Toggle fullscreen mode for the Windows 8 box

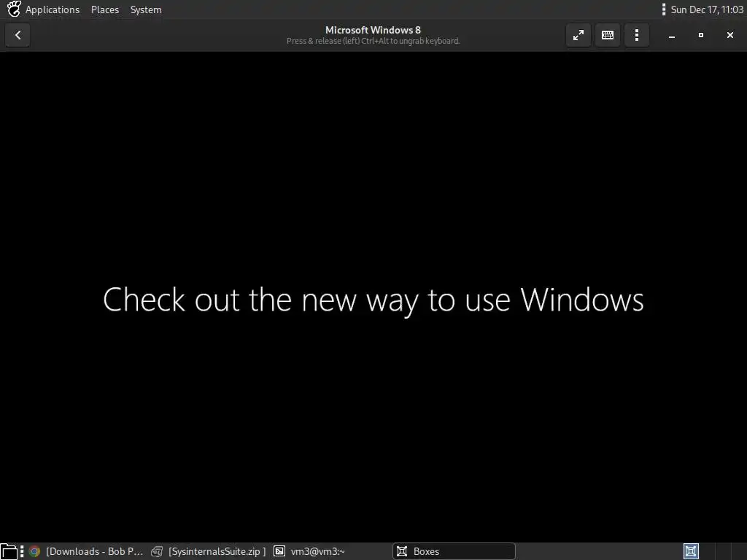(x=578, y=35)
